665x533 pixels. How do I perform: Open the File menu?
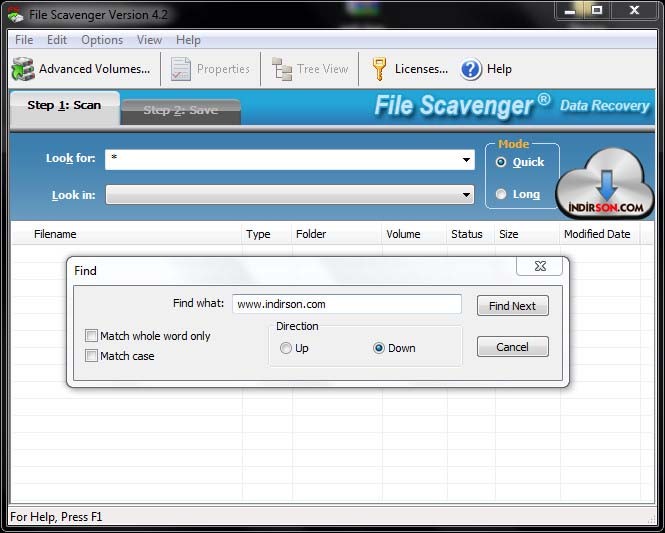point(24,40)
